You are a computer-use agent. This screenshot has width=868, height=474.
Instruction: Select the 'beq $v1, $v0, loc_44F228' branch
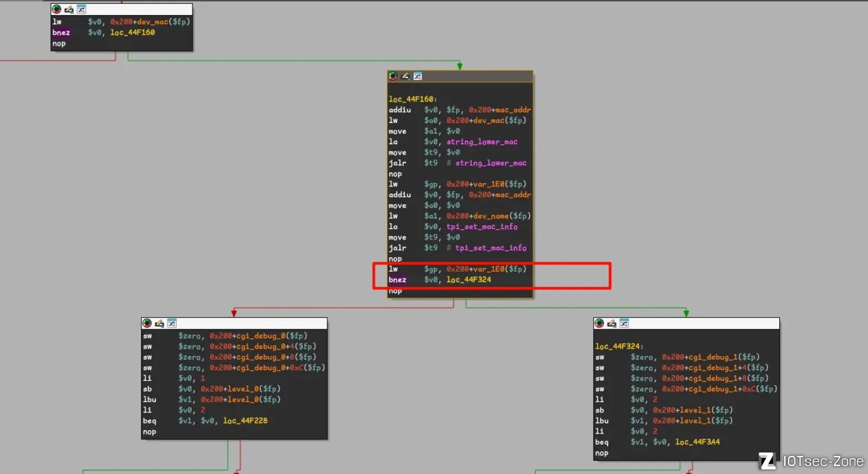click(205, 421)
